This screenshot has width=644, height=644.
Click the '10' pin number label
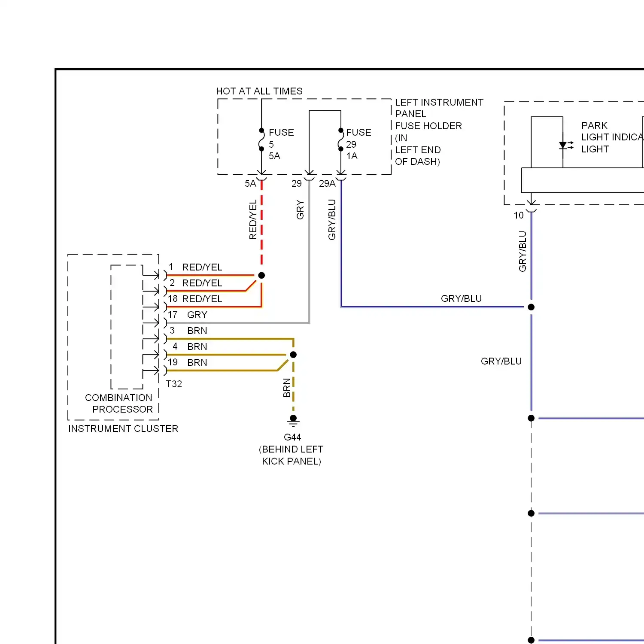[519, 216]
